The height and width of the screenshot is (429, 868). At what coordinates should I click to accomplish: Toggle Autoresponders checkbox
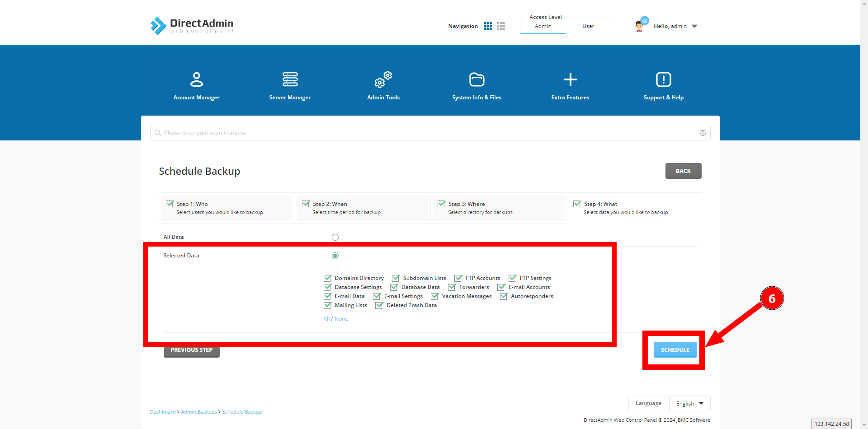(504, 296)
